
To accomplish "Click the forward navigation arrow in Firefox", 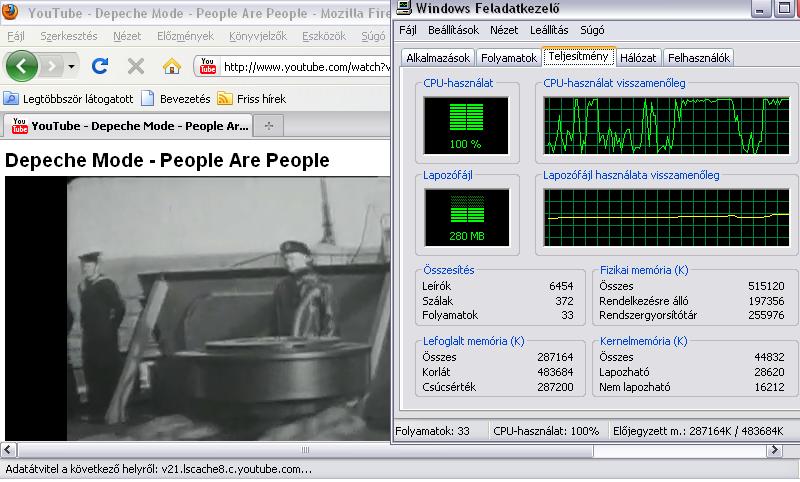I will pyautogui.click(x=52, y=66).
